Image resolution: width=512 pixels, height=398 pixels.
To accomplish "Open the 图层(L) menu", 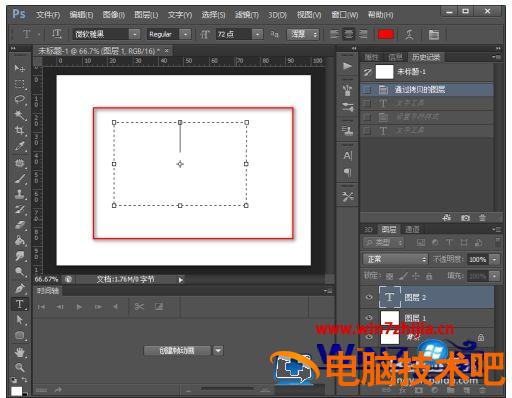I will point(146,15).
